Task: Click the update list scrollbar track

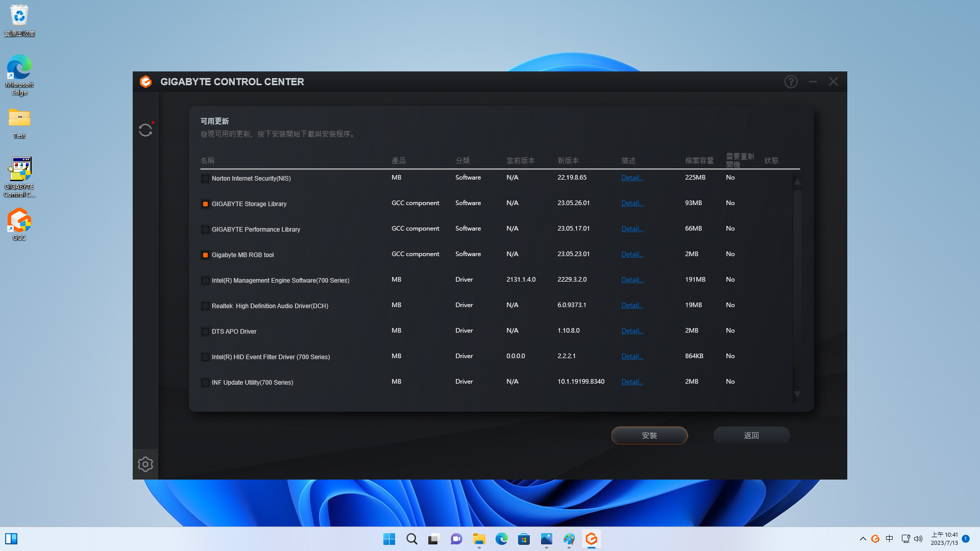Action: [797, 288]
